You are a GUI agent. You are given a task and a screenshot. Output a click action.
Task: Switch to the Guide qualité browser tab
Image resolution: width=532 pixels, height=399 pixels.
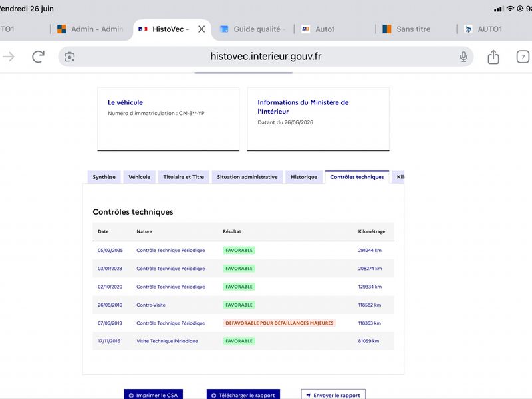pos(253,29)
